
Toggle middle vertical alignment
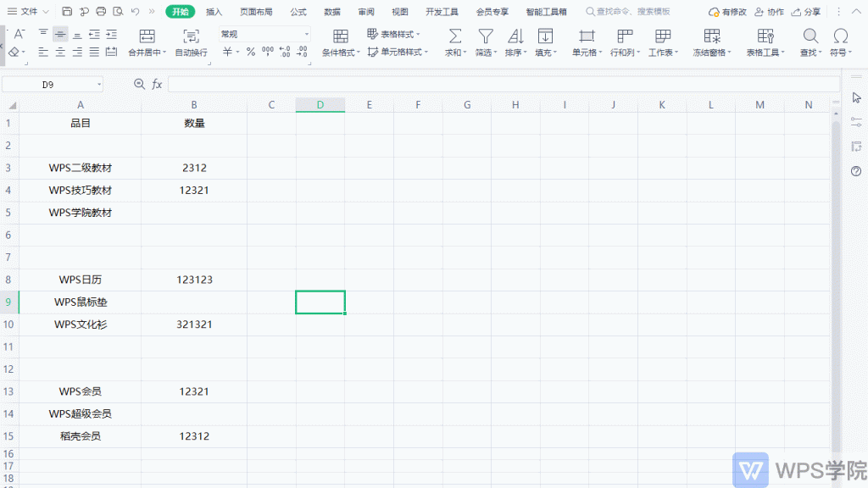[x=60, y=34]
